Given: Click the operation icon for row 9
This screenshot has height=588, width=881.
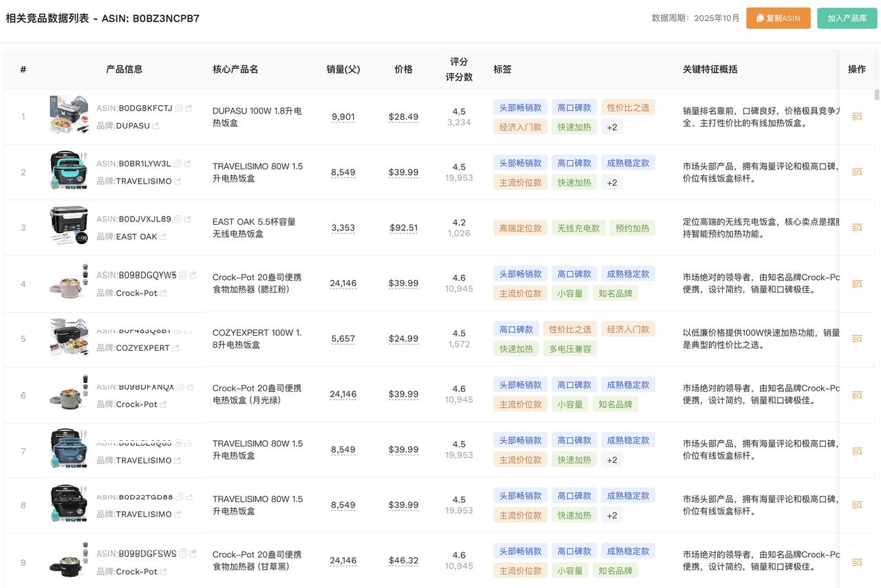Looking at the screenshot, I should click(856, 563).
